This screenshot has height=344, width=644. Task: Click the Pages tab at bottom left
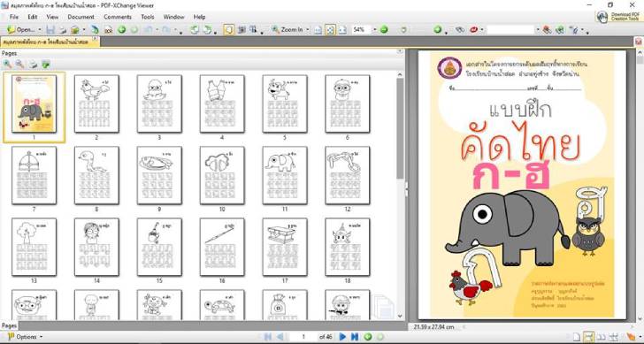tap(9, 325)
